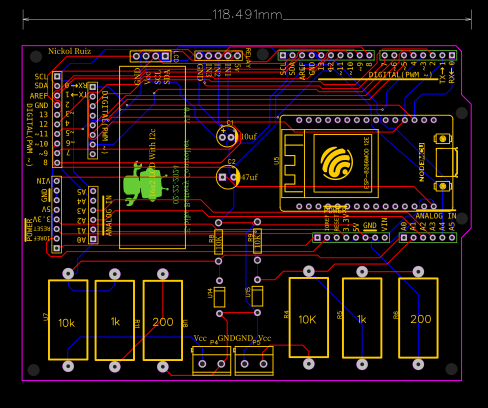This screenshot has height=408, width=488.
Task: Click the 10K resistor R4 footprint
Action: pos(309,317)
